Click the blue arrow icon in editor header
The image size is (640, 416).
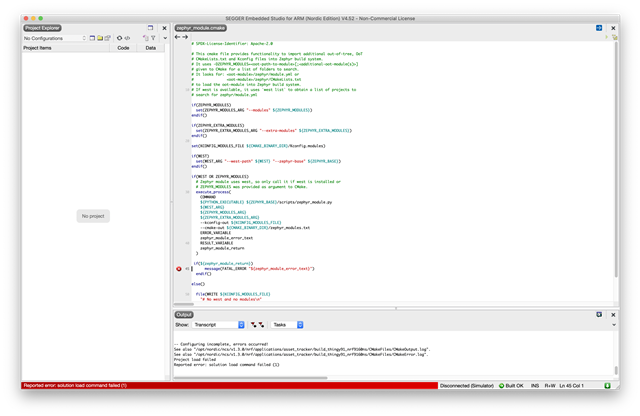pos(599,28)
